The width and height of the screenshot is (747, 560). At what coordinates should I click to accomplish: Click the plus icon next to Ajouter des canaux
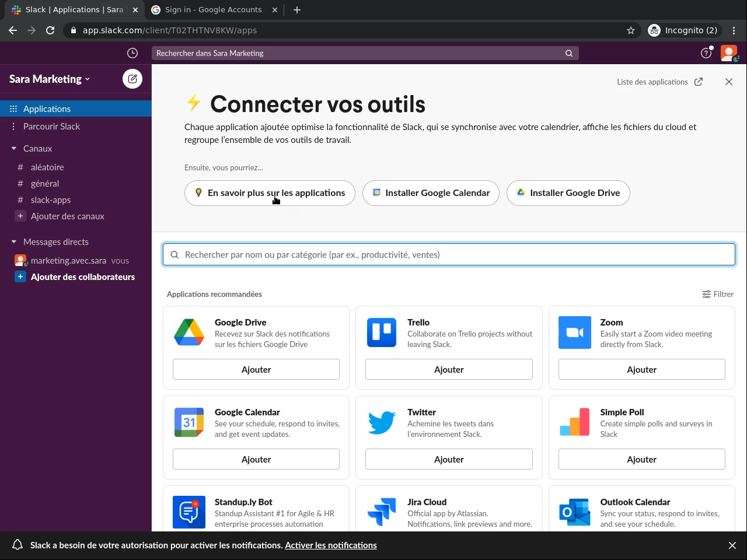point(20,216)
